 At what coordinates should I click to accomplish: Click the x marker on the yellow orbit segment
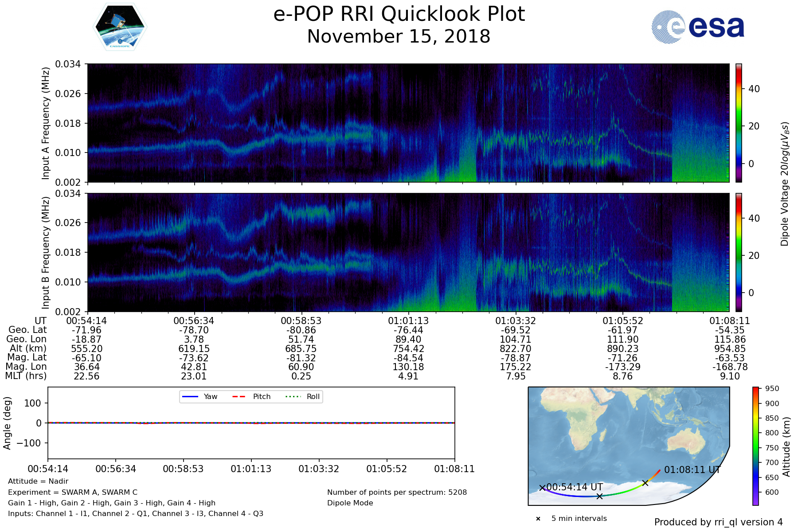point(645,483)
